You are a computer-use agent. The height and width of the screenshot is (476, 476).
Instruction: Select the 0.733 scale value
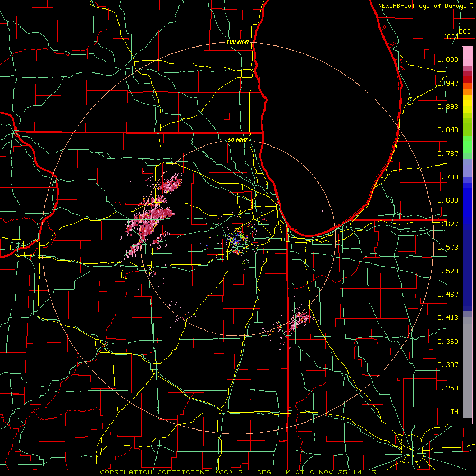(448, 177)
